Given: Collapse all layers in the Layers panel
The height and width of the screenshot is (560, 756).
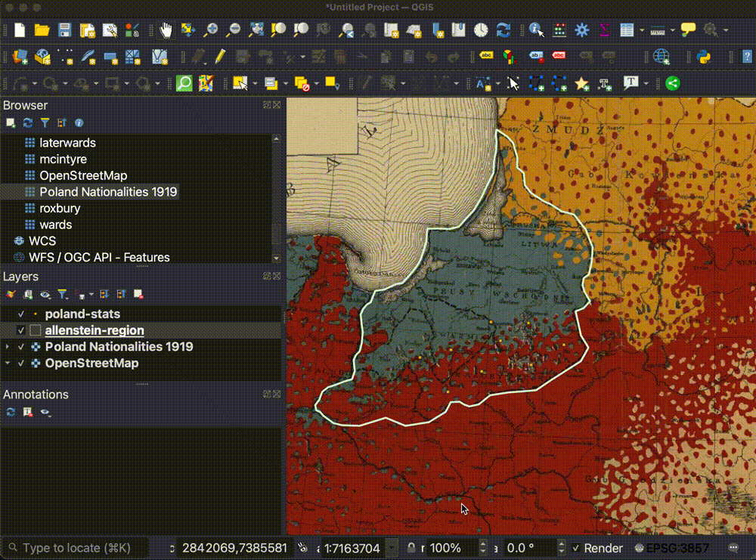Looking at the screenshot, I should 121,294.
